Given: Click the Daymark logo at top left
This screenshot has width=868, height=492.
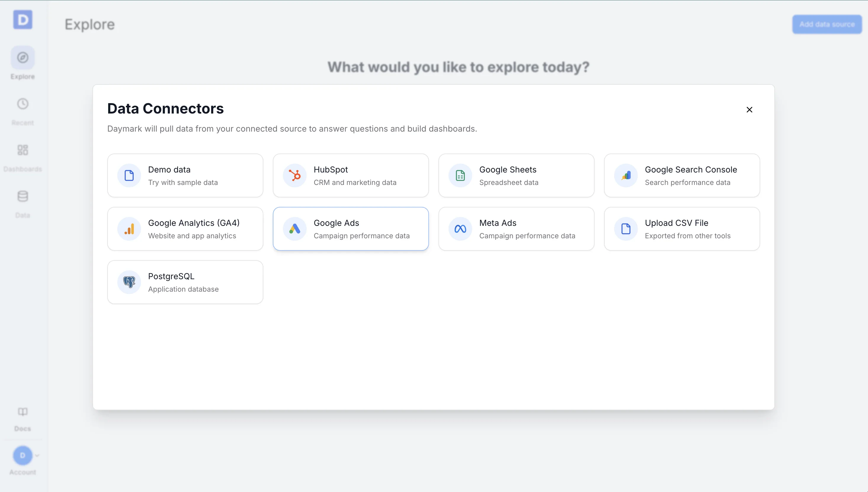Looking at the screenshot, I should 22,20.
